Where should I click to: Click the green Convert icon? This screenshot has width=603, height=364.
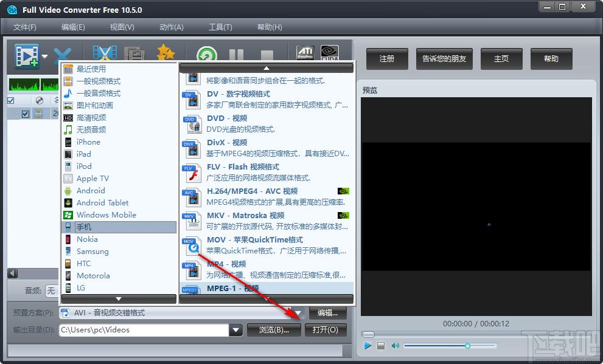point(207,55)
